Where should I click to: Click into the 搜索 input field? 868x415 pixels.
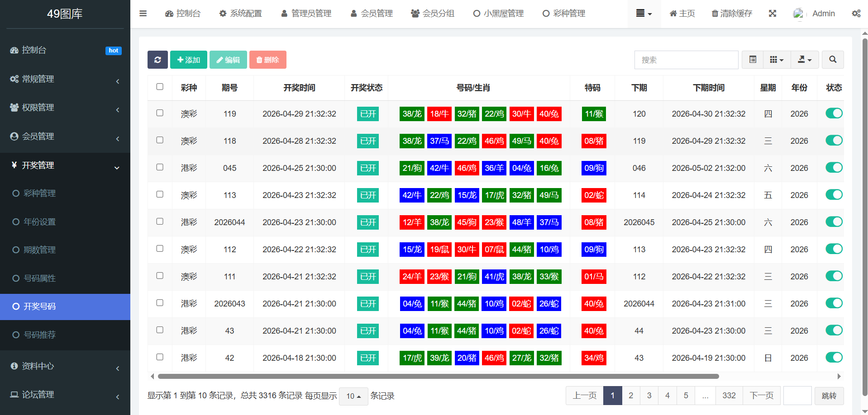coord(686,60)
